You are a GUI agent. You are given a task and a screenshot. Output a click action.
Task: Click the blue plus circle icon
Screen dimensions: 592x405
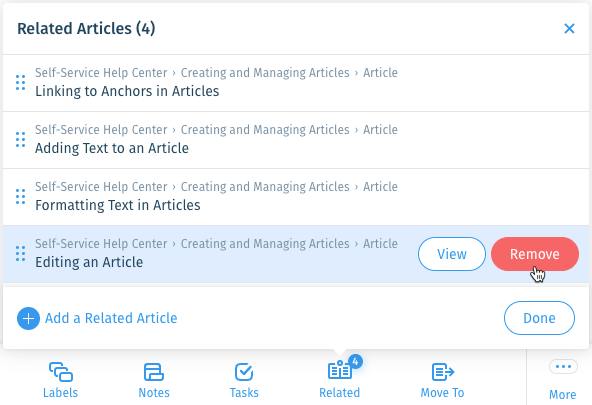click(28, 318)
